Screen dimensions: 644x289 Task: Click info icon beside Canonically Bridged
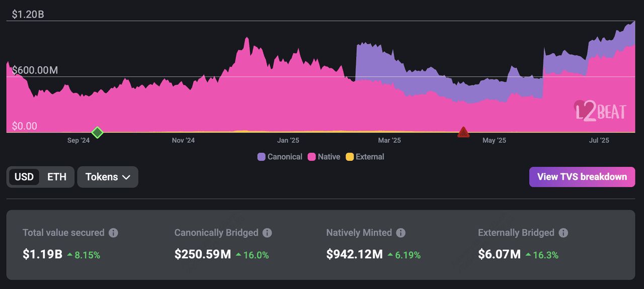(267, 233)
